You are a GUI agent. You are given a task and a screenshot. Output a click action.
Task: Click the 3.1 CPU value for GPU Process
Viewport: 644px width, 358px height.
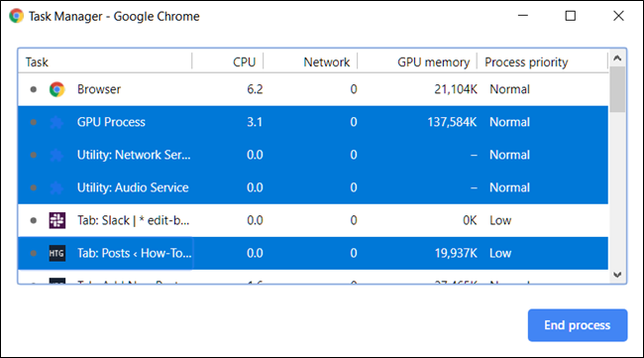[255, 122]
